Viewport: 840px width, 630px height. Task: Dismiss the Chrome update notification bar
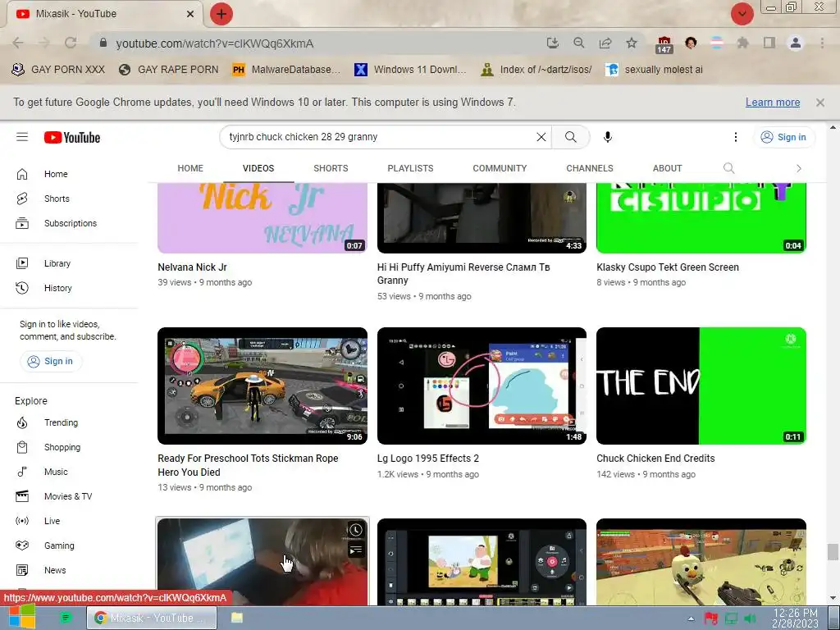[820, 103]
